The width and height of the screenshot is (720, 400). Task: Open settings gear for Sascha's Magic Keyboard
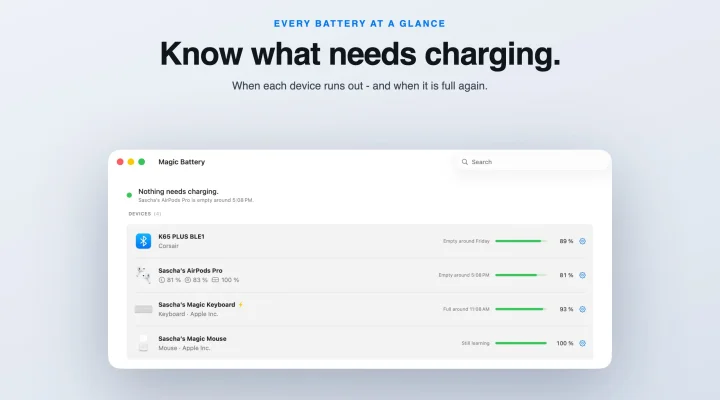pos(582,309)
